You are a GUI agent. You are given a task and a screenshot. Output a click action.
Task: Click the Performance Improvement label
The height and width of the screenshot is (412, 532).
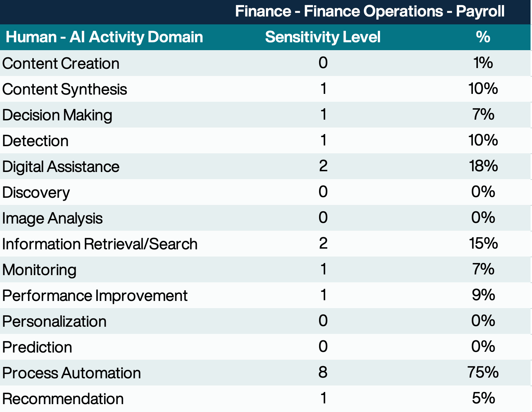[x=94, y=296]
